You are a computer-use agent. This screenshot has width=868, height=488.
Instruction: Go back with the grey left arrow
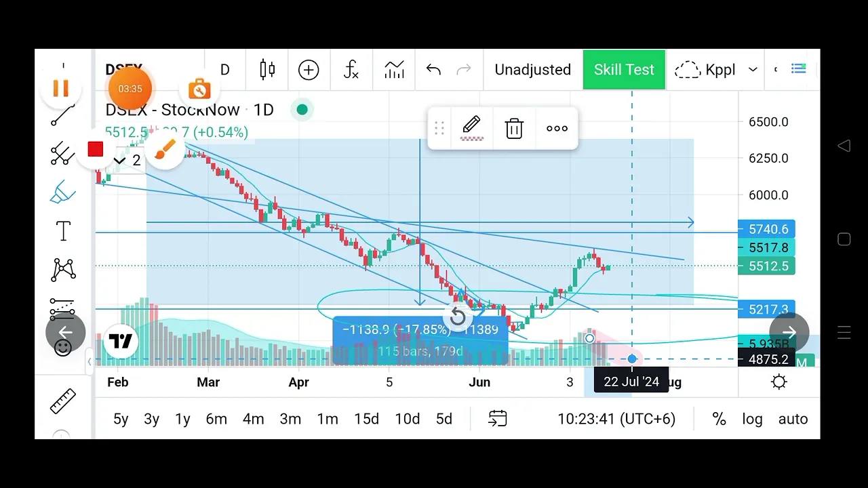[66, 332]
